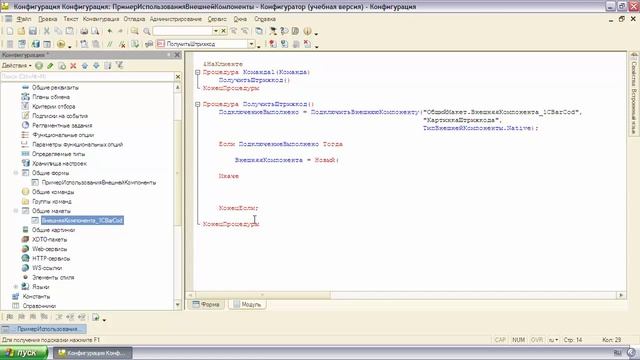Open Print Preview from the toolbar
The width and height of the screenshot is (640, 360).
[95, 31]
